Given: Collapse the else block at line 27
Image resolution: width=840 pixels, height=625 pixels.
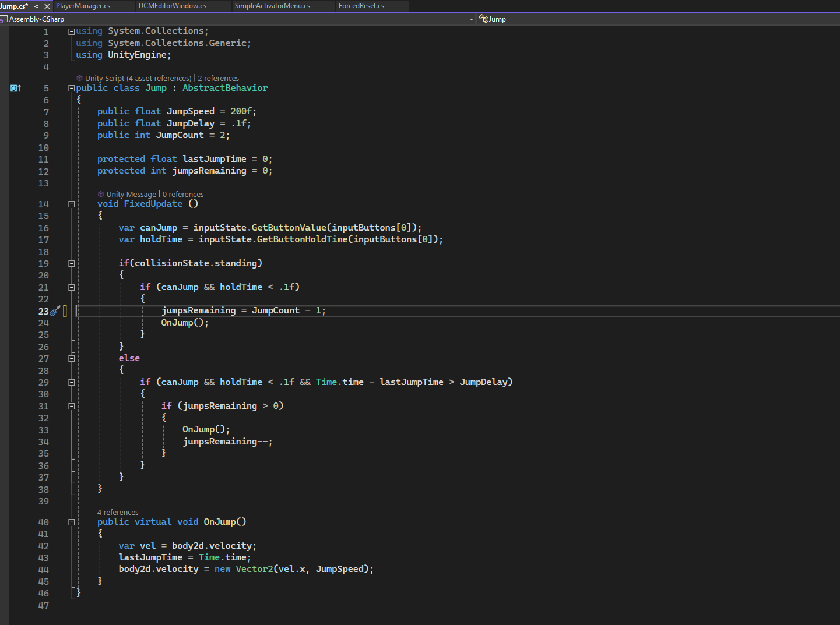Looking at the screenshot, I should click(x=71, y=358).
